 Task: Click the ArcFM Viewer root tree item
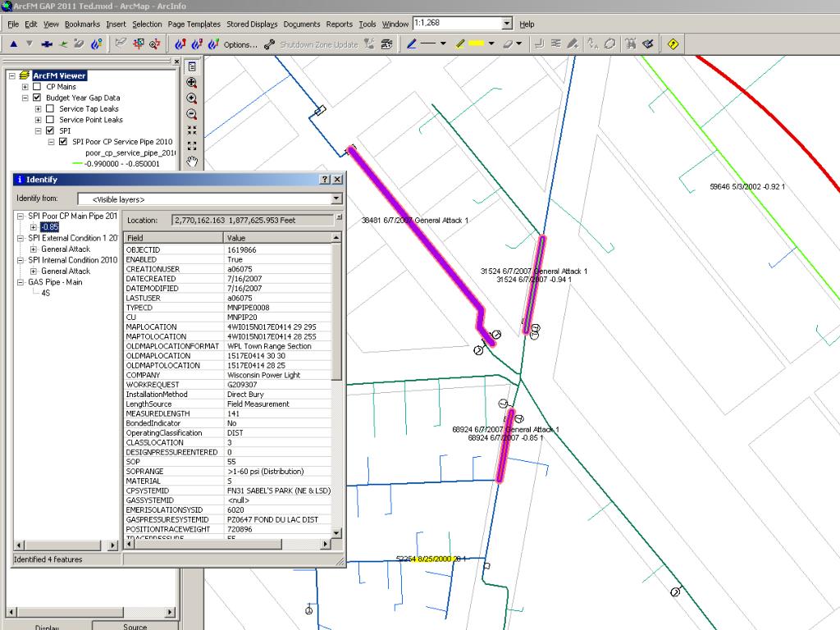coord(59,75)
